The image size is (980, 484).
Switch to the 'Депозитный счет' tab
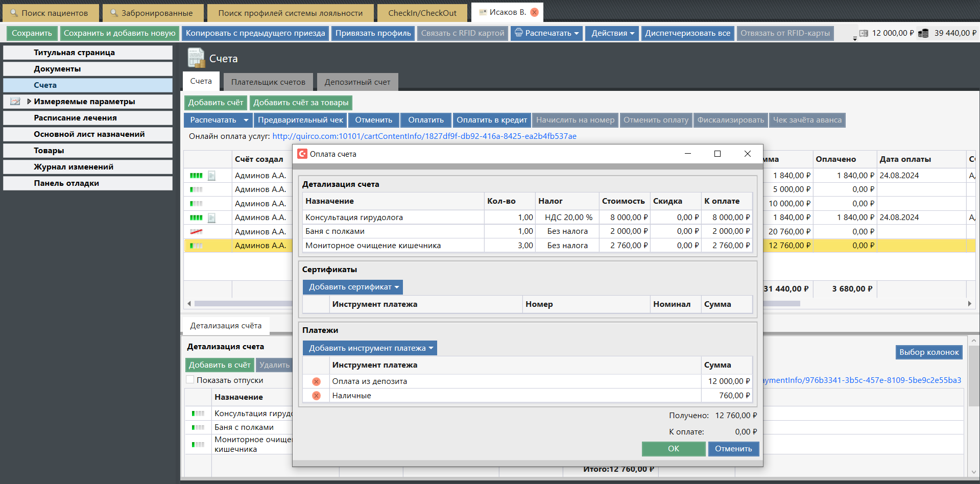click(357, 82)
